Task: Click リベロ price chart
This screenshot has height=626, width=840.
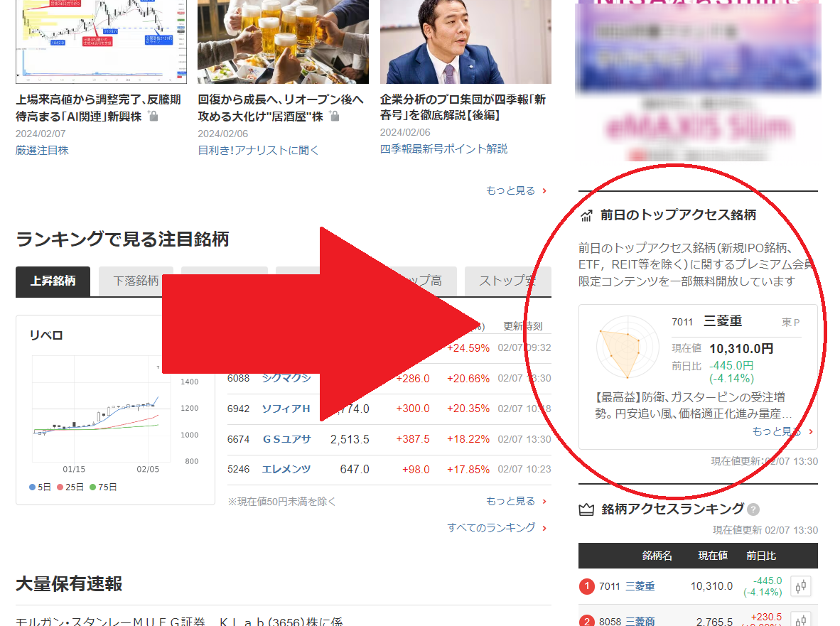Action: click(102, 409)
